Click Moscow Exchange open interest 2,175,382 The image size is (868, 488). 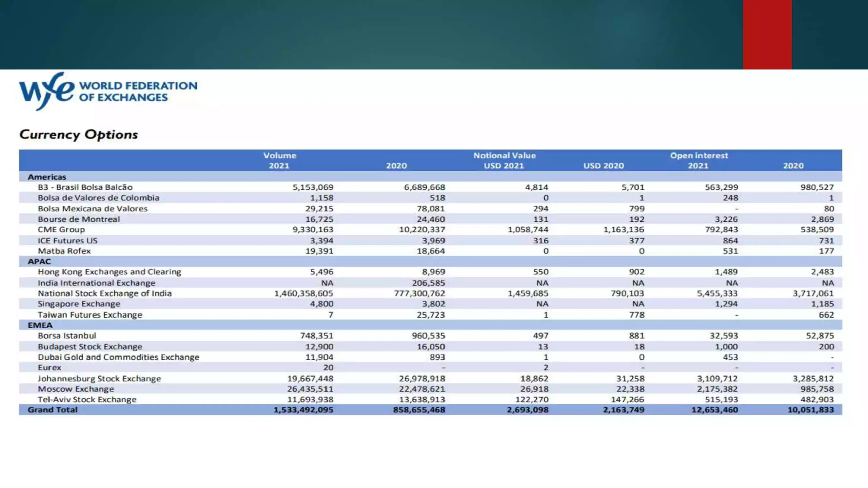pos(717,389)
